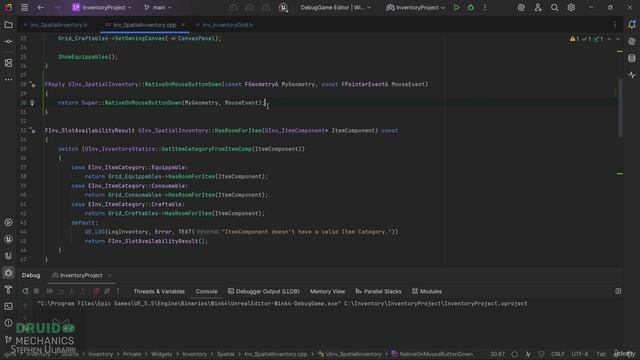This screenshot has width=640, height=360.
Task: Open the Structure tool window icon
Action: tap(8, 63)
